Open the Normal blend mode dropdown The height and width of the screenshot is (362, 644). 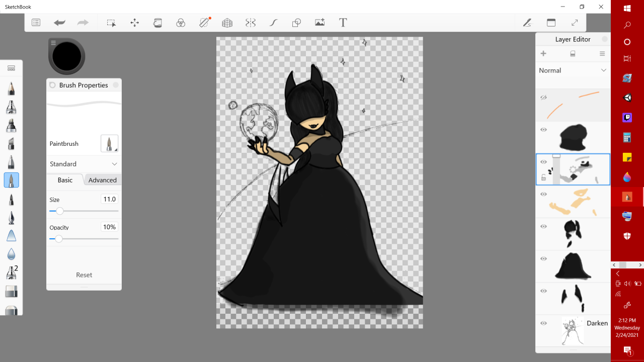(573, 70)
